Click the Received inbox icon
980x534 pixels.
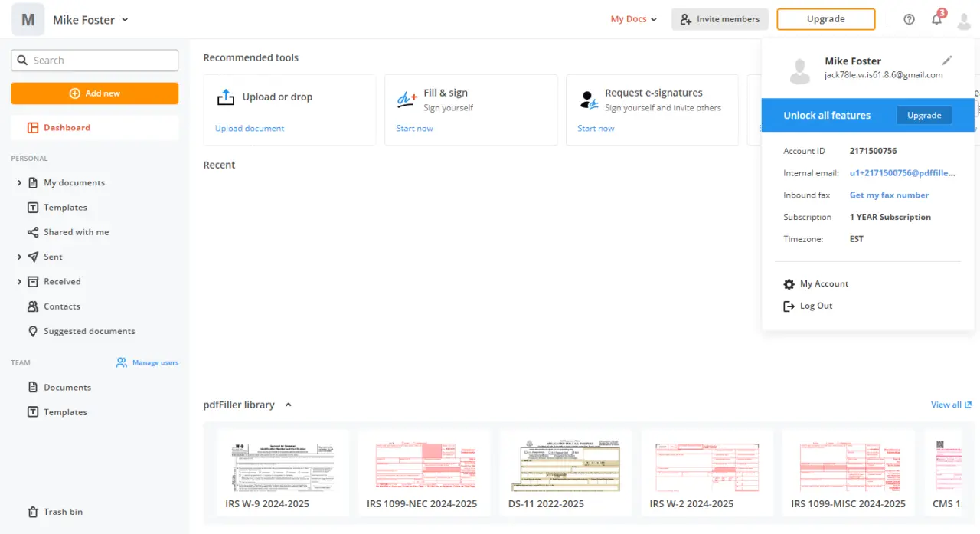(33, 282)
